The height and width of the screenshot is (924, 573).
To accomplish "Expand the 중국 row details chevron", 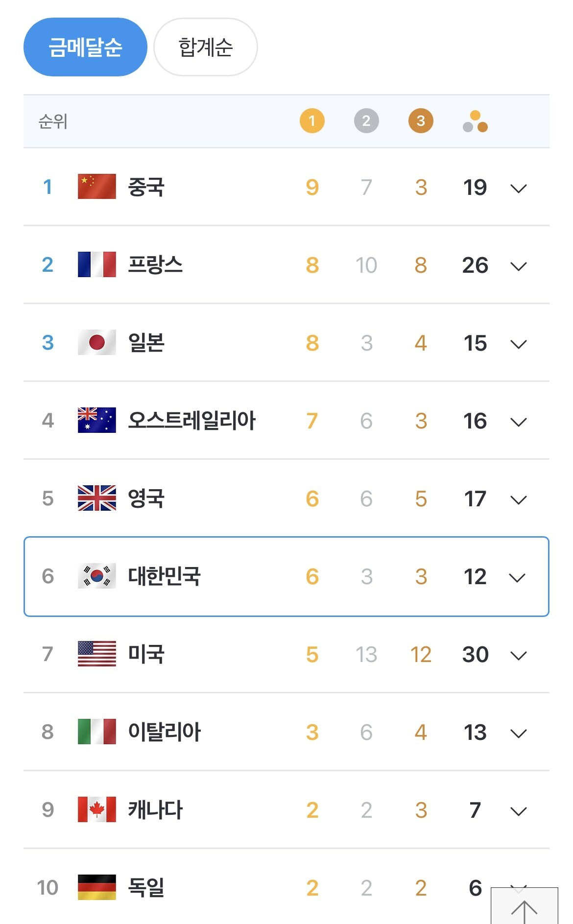I will point(518,189).
